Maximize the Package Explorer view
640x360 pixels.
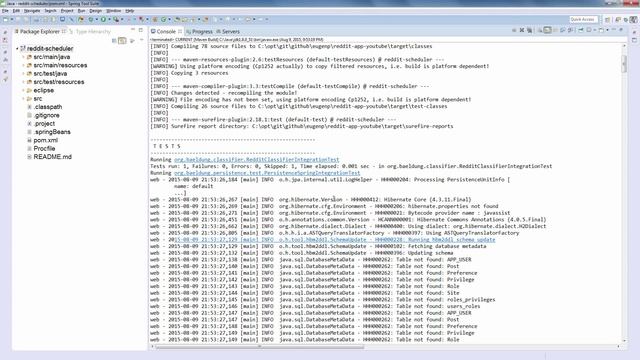(141, 30)
